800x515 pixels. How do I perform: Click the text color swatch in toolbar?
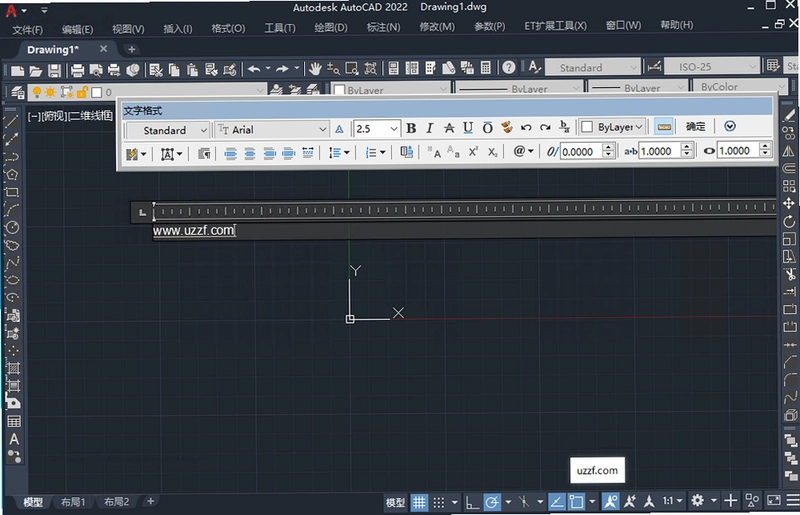tap(587, 127)
